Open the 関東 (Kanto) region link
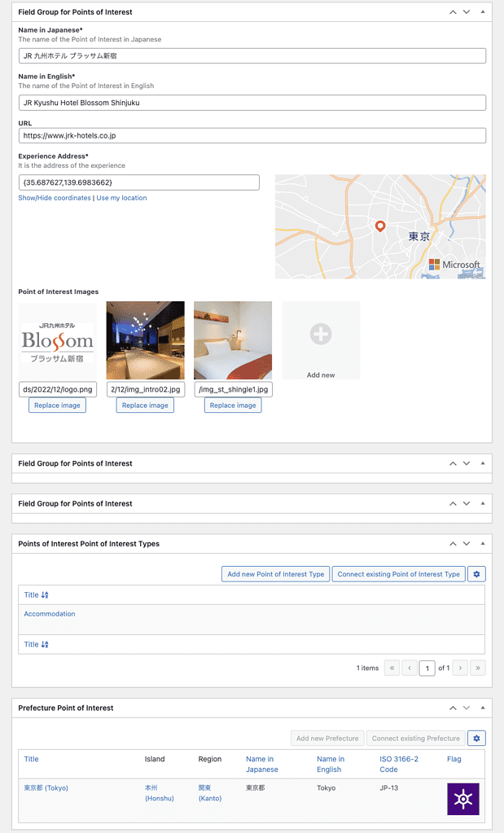This screenshot has width=504, height=833. 210,793
